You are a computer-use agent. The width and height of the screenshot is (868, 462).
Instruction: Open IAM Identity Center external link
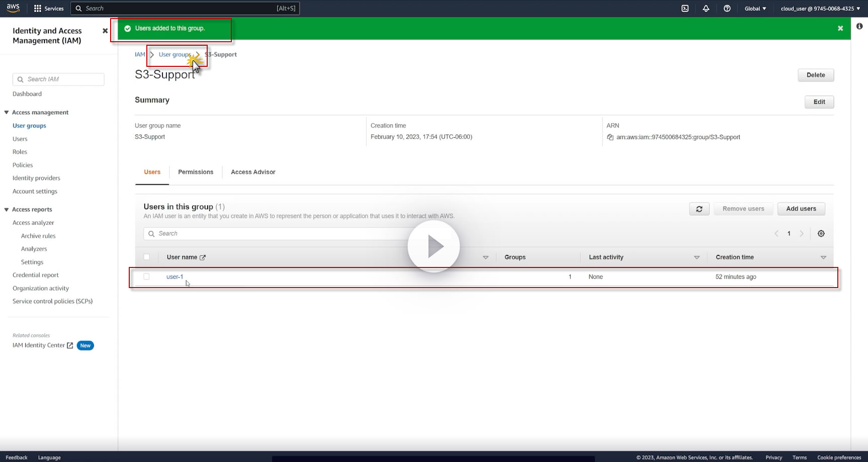coord(43,345)
